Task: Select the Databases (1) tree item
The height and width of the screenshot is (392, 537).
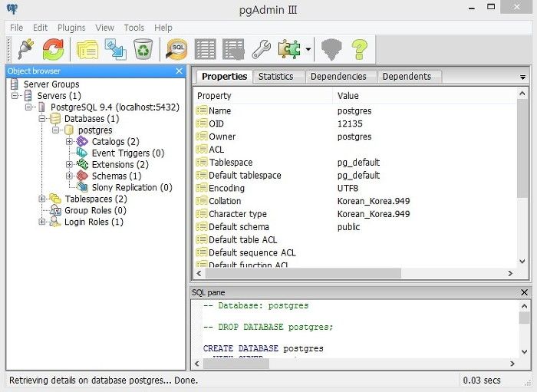Action: pyautogui.click(x=92, y=119)
